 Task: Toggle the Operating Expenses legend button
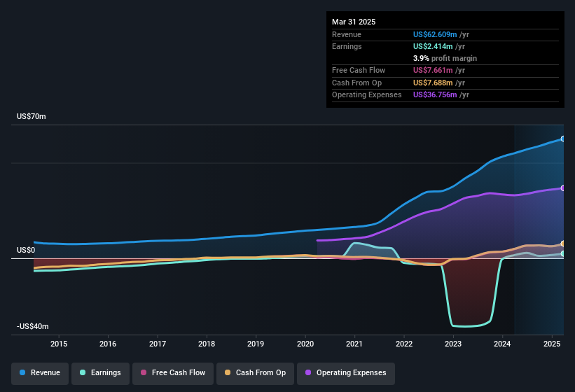pyautogui.click(x=346, y=373)
